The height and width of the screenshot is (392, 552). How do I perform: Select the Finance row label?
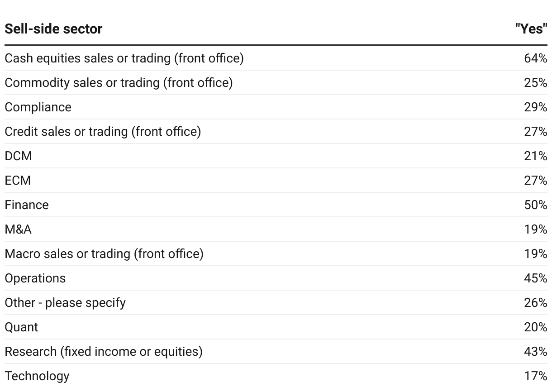[x=27, y=205]
